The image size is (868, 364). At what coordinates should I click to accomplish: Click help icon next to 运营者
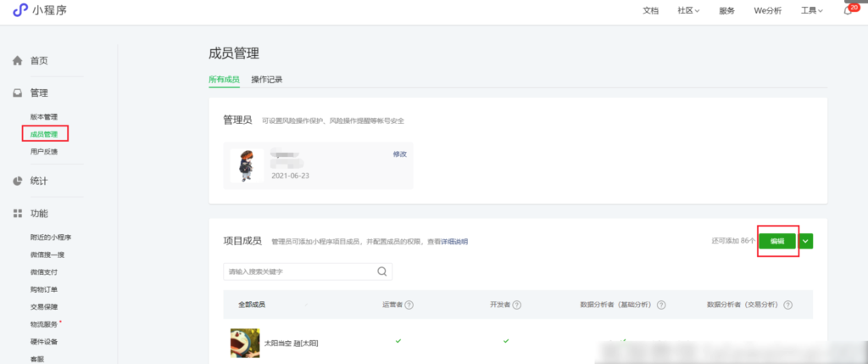(x=409, y=305)
